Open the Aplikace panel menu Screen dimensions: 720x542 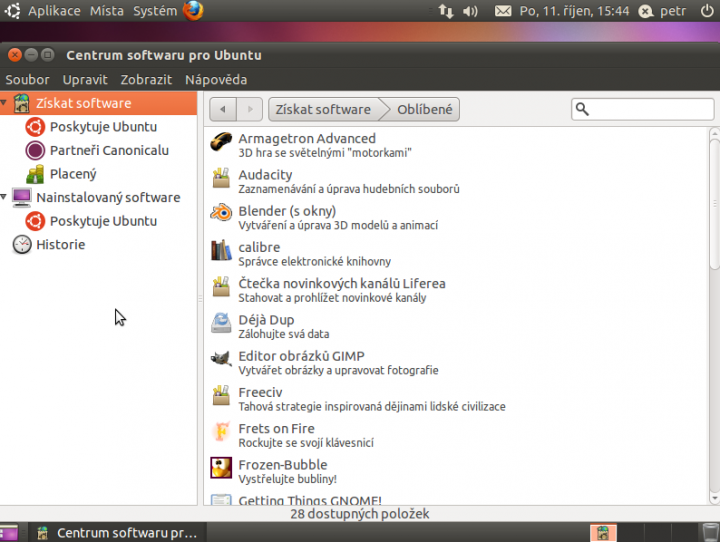54,11
